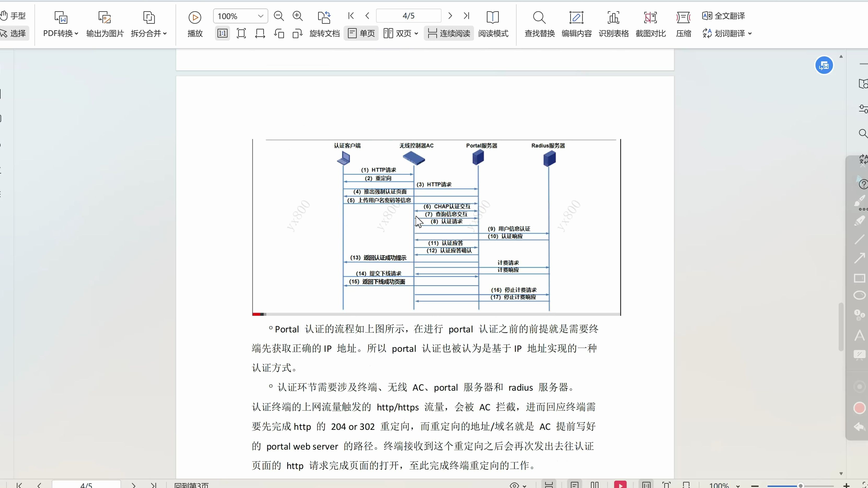
Task: Select the brush annotation tool
Action: tap(860, 201)
